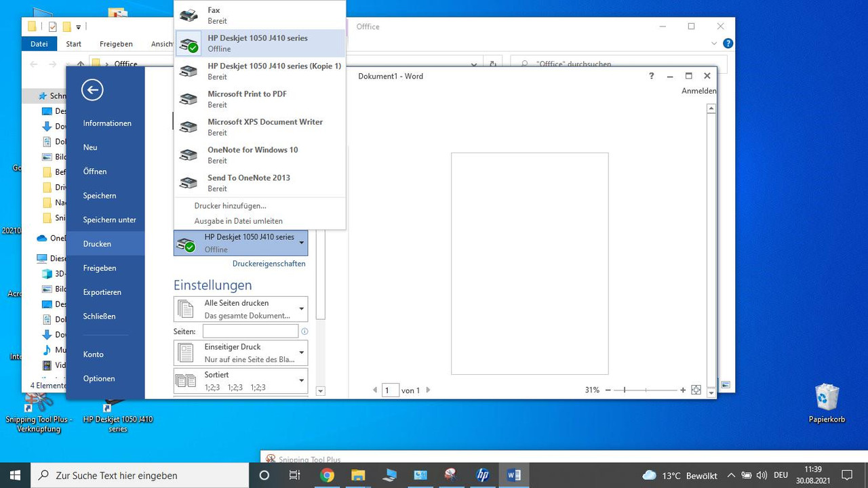Open the Alle Seiten drucken dropdown
The height and width of the screenshot is (488, 868).
coord(241,309)
